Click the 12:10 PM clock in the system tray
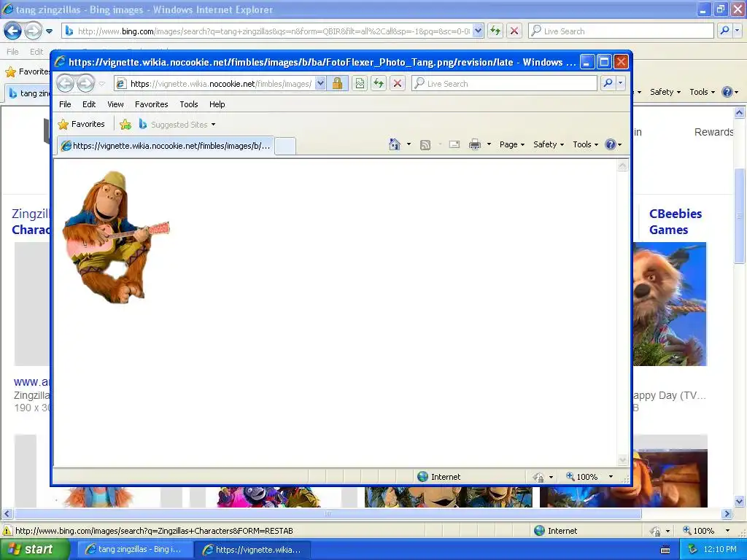Image resolution: width=747 pixels, height=560 pixels. 720,550
